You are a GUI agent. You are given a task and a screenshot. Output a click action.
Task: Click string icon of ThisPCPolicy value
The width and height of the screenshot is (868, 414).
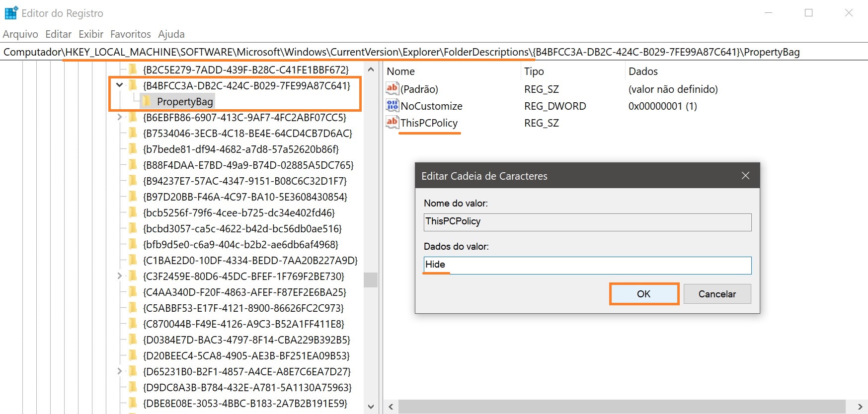click(392, 123)
